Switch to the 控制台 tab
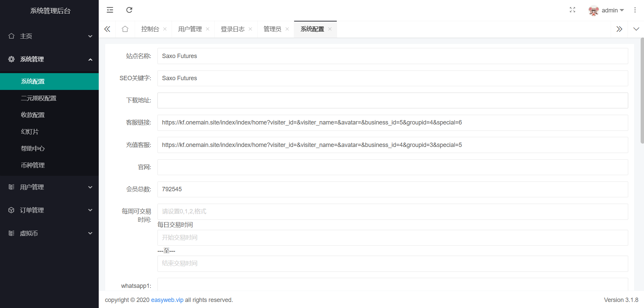 pyautogui.click(x=150, y=29)
